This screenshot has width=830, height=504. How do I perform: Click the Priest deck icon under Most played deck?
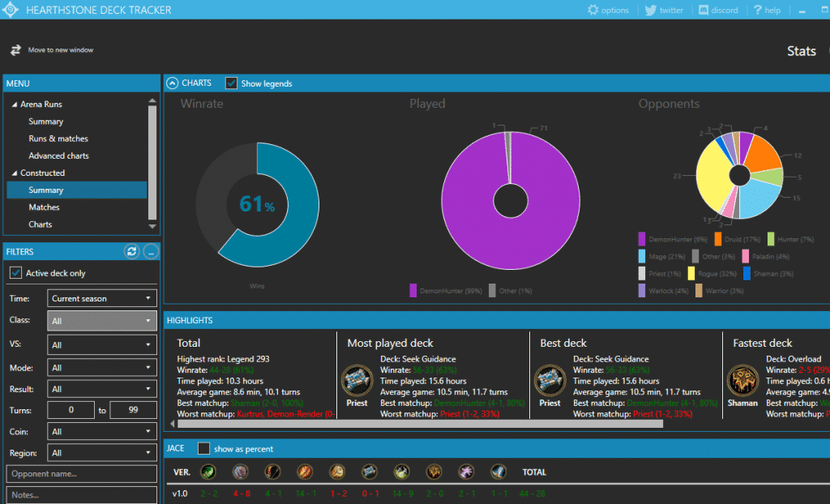pyautogui.click(x=357, y=381)
